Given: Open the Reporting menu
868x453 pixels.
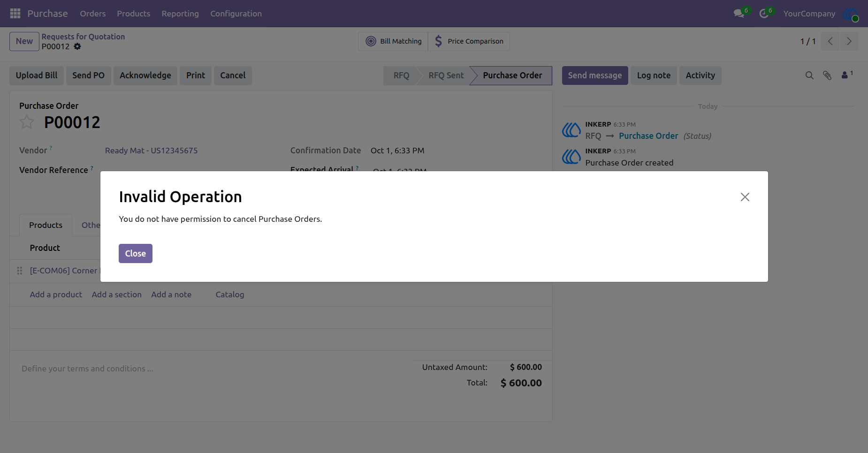Looking at the screenshot, I should point(180,14).
